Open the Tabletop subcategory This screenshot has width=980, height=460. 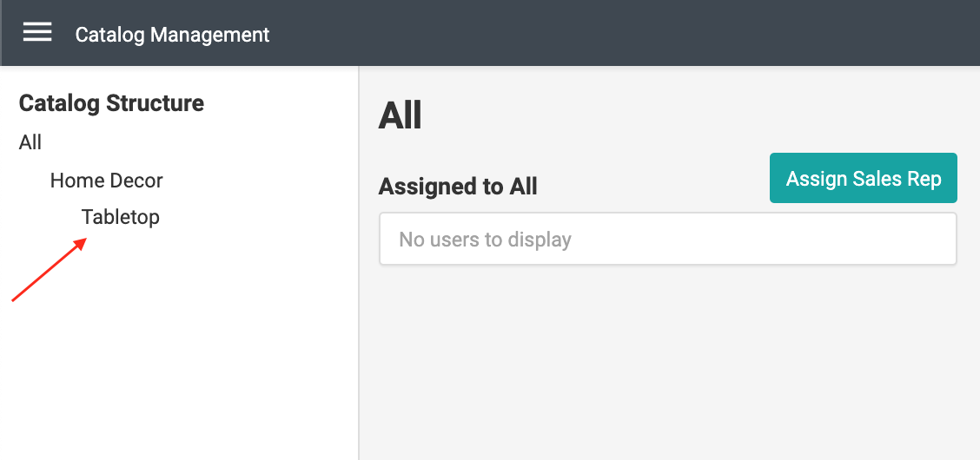(x=121, y=217)
